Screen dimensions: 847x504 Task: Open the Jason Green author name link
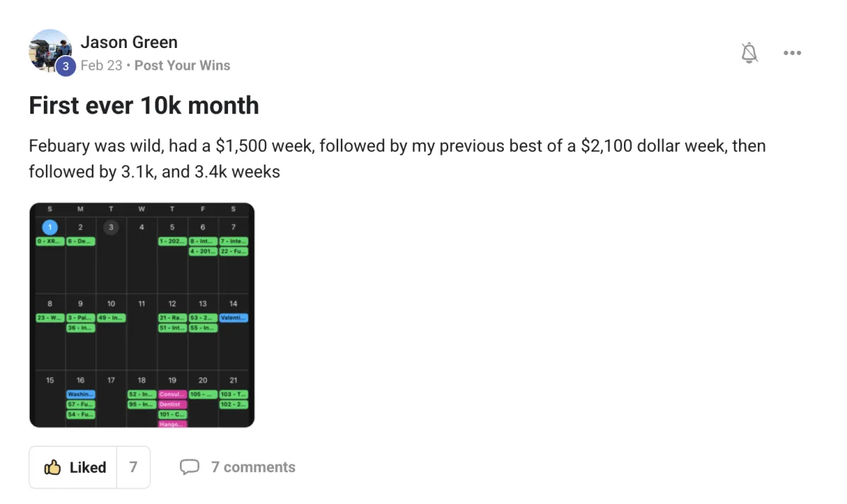coord(129,42)
